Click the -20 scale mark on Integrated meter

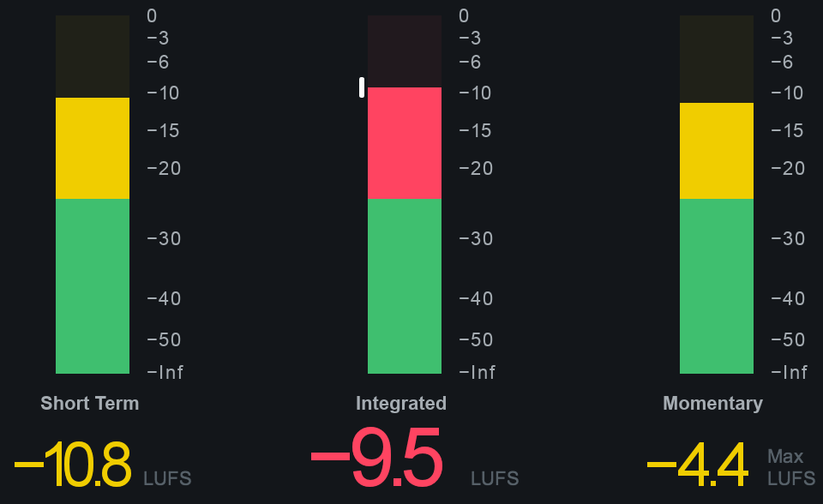[x=476, y=169]
